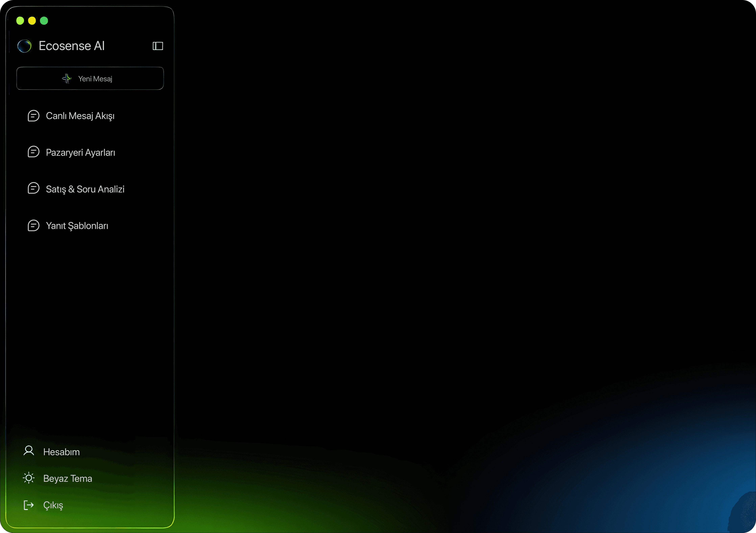The height and width of the screenshot is (533, 756).
Task: Open the Hesabım account link
Action: 61,452
